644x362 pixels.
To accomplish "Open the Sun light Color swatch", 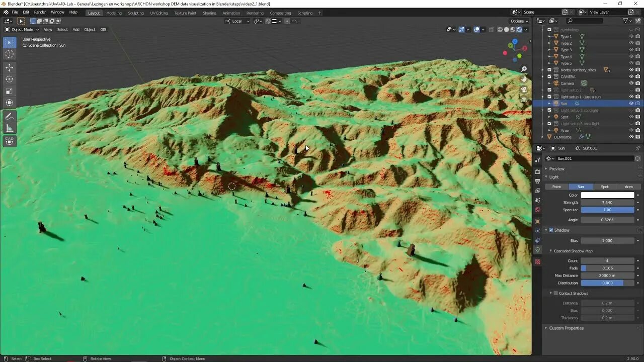I will click(x=607, y=195).
